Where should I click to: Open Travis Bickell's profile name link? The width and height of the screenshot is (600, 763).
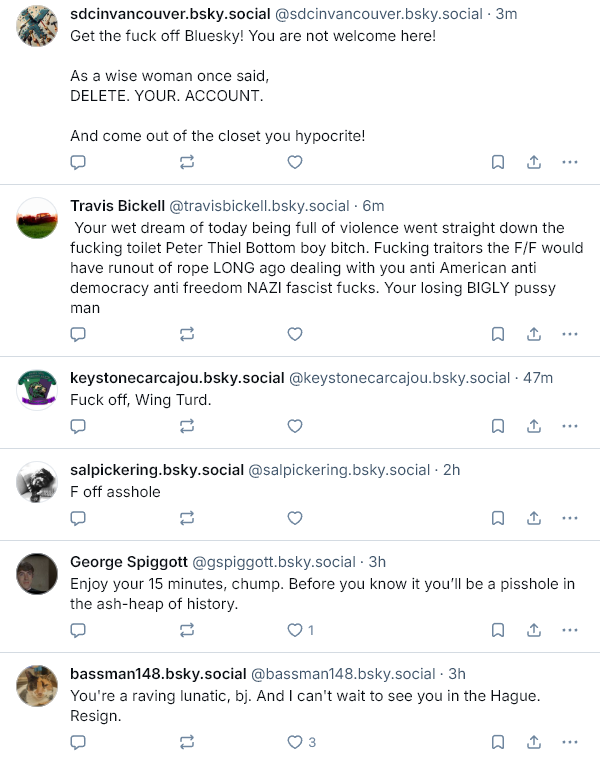point(117,206)
